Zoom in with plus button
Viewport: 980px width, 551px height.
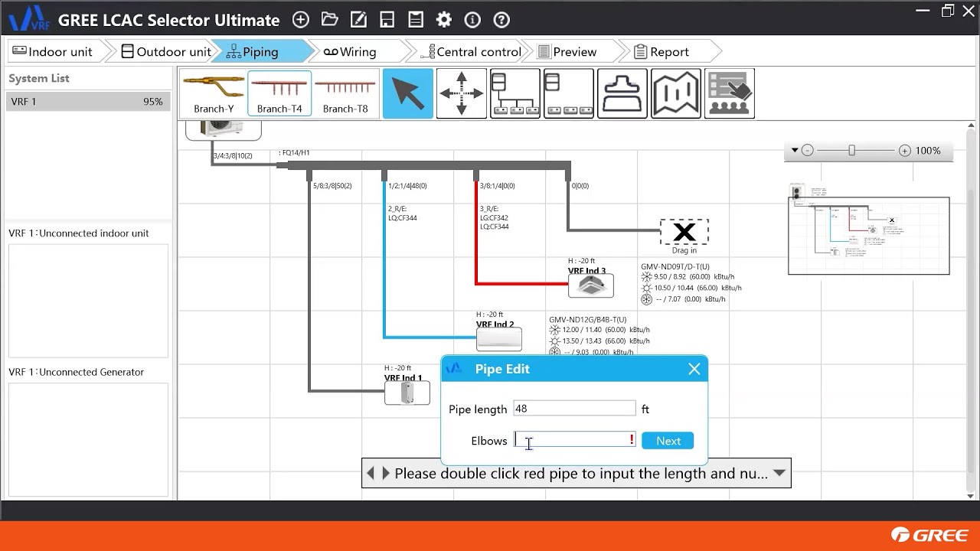(x=905, y=151)
